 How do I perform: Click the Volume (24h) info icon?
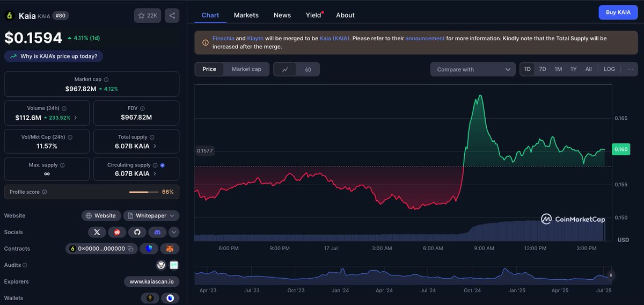(x=64, y=108)
